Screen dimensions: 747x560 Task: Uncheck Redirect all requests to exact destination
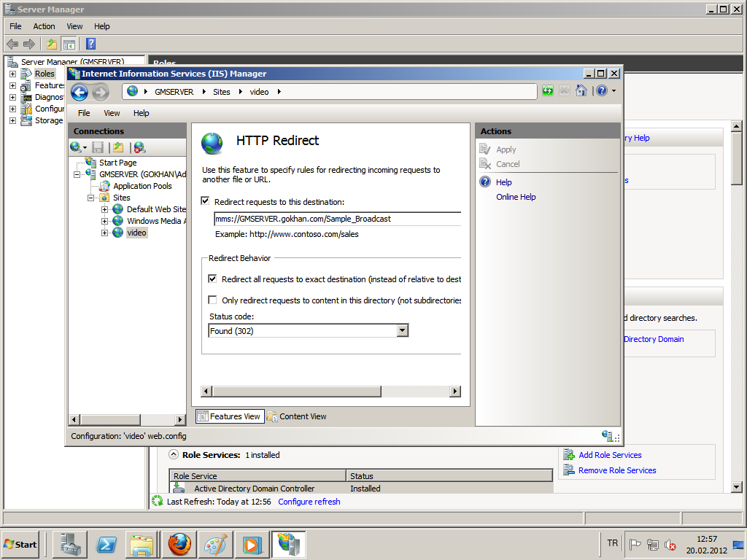tap(212, 279)
